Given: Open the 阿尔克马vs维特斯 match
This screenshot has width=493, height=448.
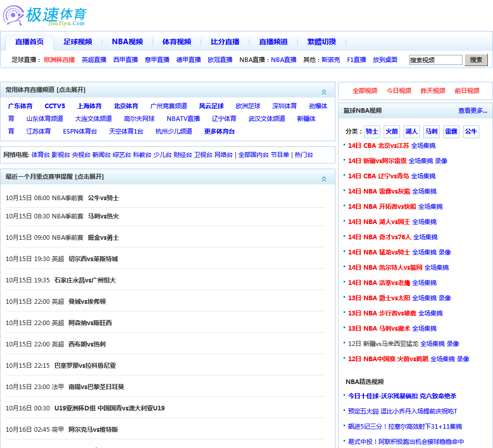Looking at the screenshot, I should (93, 430).
